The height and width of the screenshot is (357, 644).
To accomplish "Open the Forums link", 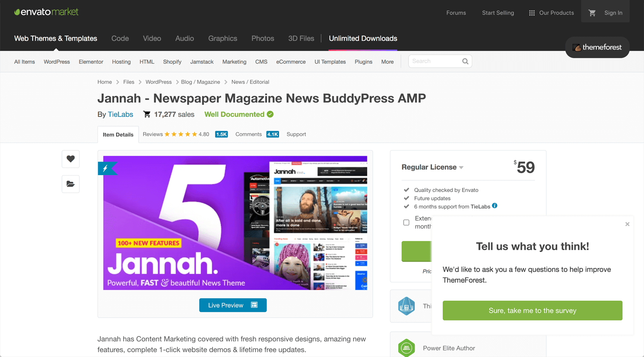I will point(456,13).
